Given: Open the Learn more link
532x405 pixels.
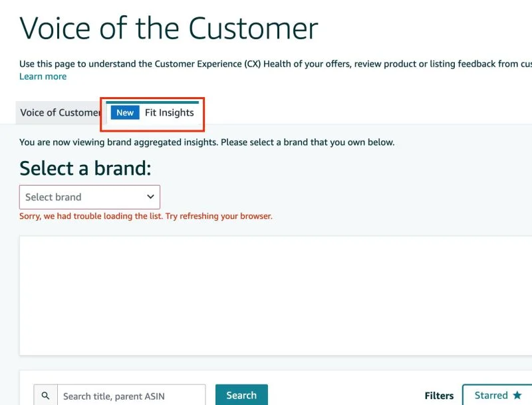Looking at the screenshot, I should 43,76.
